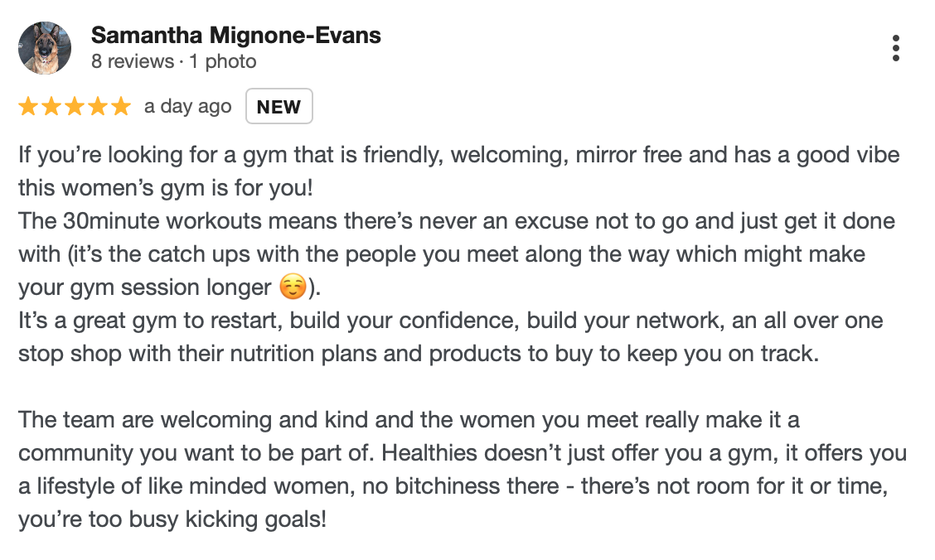This screenshot has width=935, height=560.
Task: Click the "1 photo" text under name
Action: point(222,61)
